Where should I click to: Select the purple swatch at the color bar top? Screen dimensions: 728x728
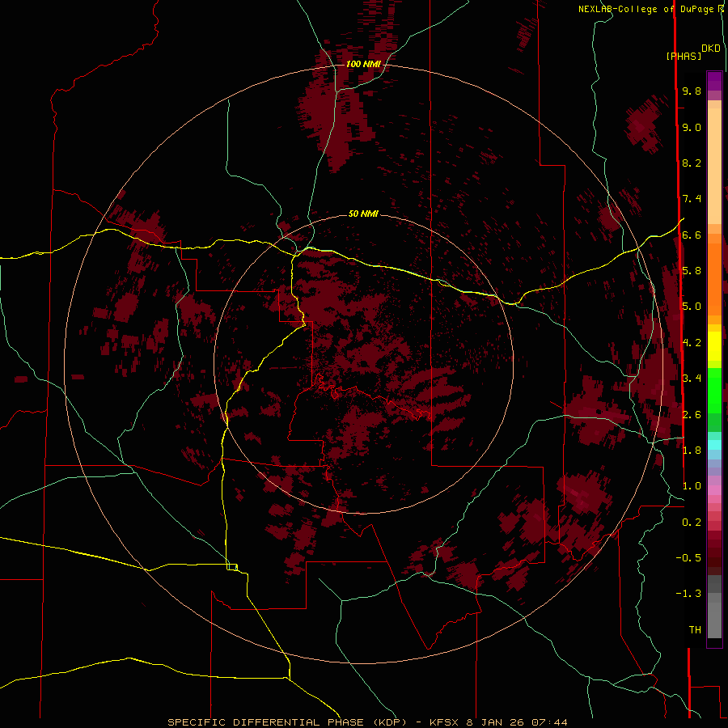(x=714, y=81)
